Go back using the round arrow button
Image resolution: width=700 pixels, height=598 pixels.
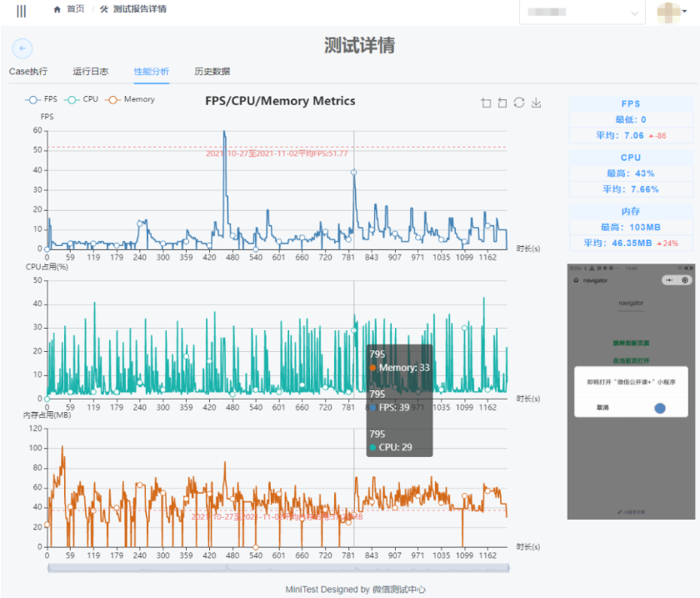point(22,48)
